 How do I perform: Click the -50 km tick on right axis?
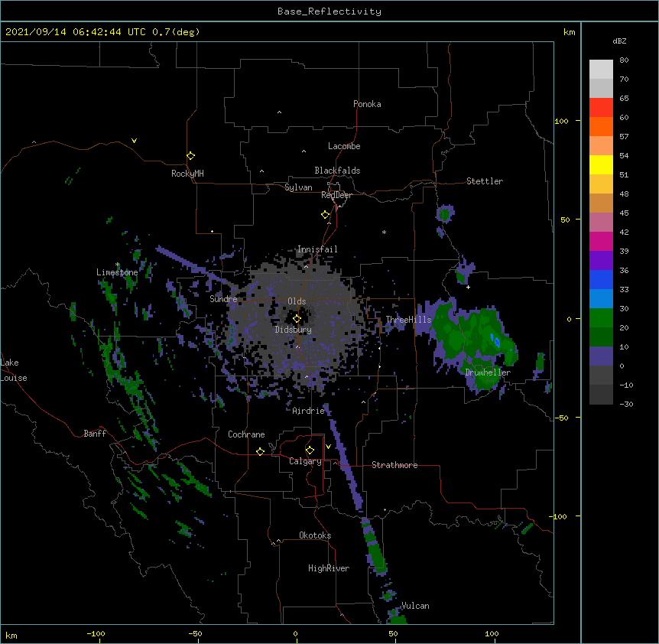(561, 418)
